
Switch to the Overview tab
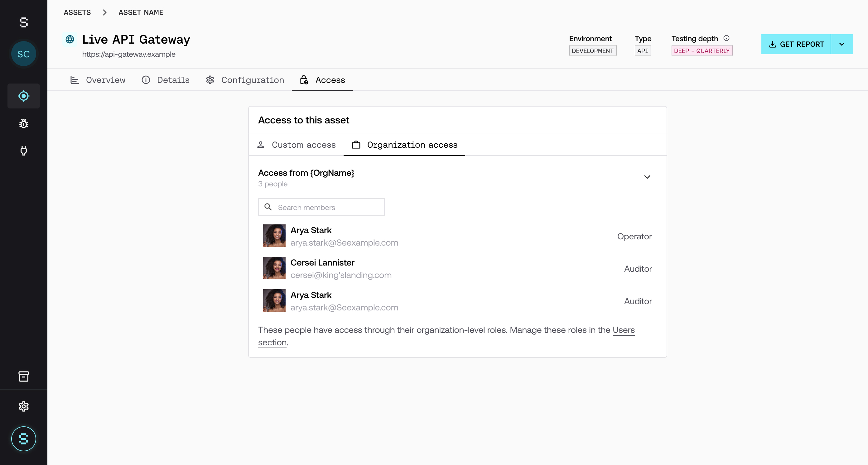[x=98, y=80]
